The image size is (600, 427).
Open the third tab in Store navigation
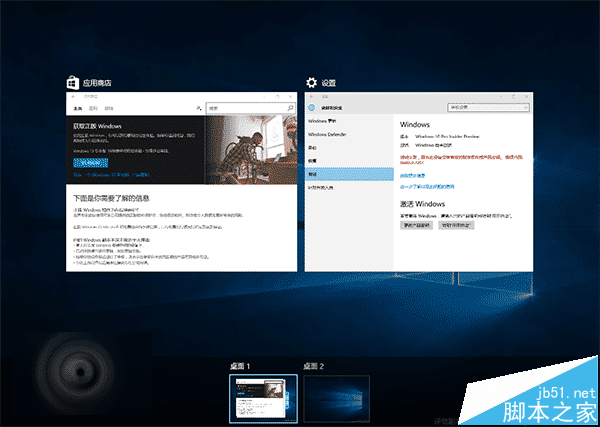(109, 106)
